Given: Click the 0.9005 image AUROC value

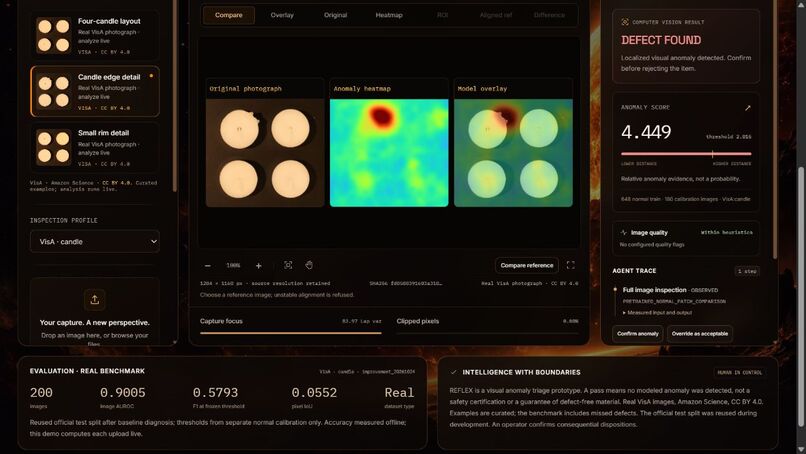Looking at the screenshot, I should 123,393.
